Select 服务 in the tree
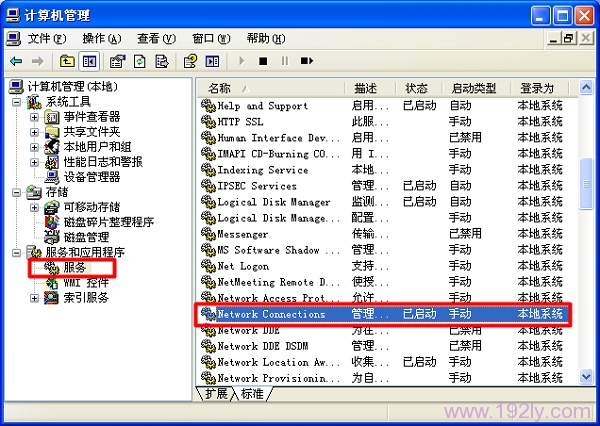This screenshot has width=600, height=426. click(75, 268)
